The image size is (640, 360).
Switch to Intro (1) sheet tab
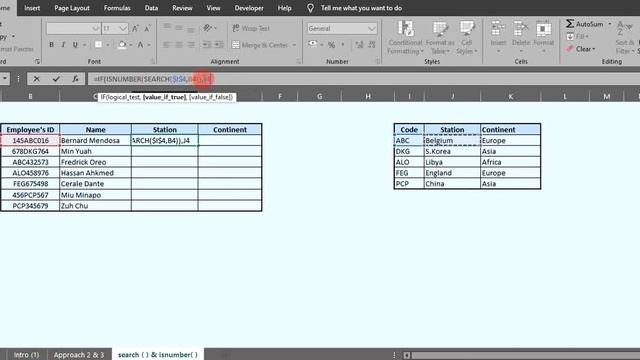coord(26,355)
